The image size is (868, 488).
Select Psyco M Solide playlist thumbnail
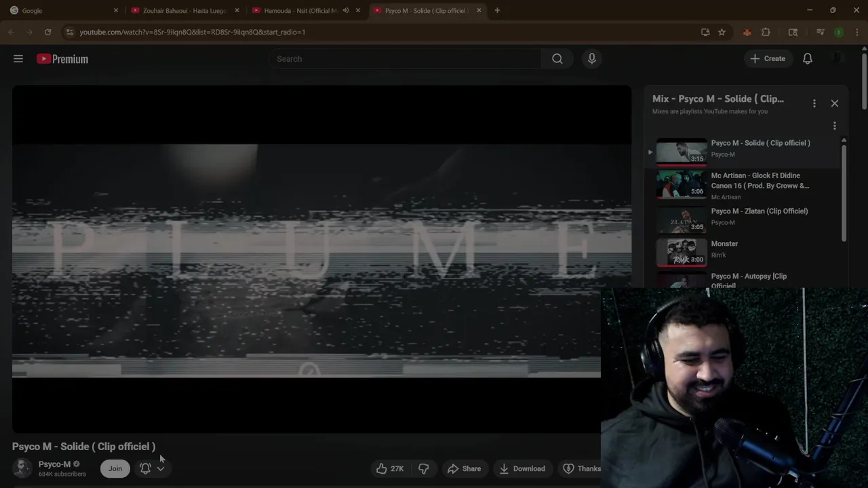pos(682,152)
